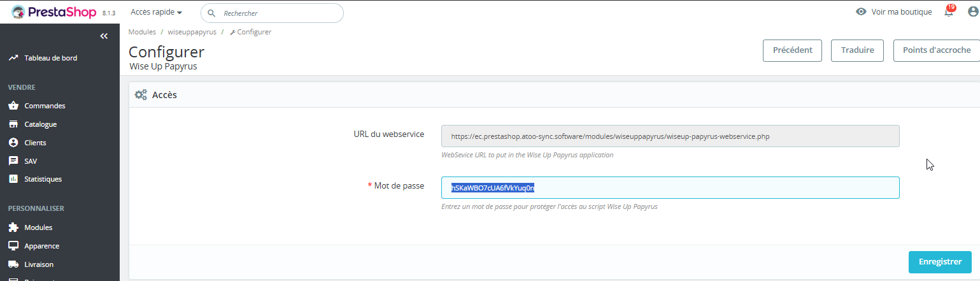The image size is (980, 281).
Task: Collapse the sidebar menu
Action: click(x=104, y=36)
